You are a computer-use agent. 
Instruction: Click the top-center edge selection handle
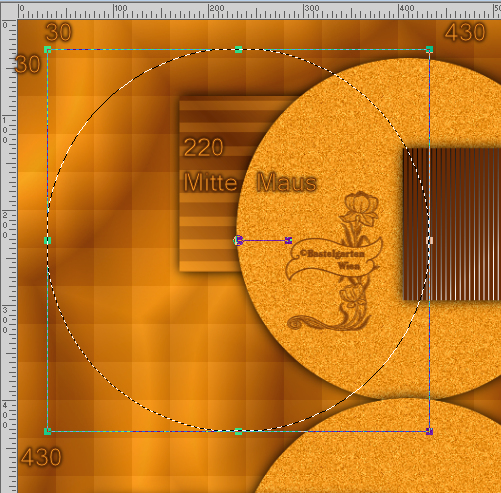coord(238,50)
